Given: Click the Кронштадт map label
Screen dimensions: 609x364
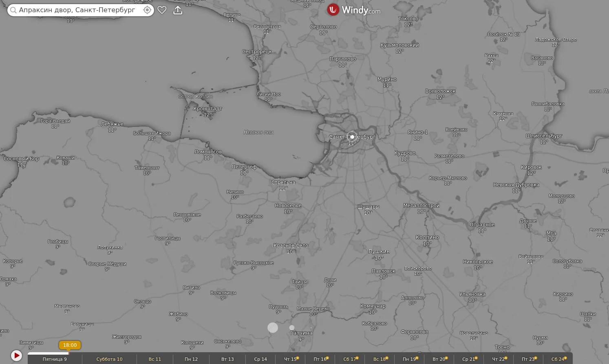Looking at the screenshot, I should click(x=208, y=109).
